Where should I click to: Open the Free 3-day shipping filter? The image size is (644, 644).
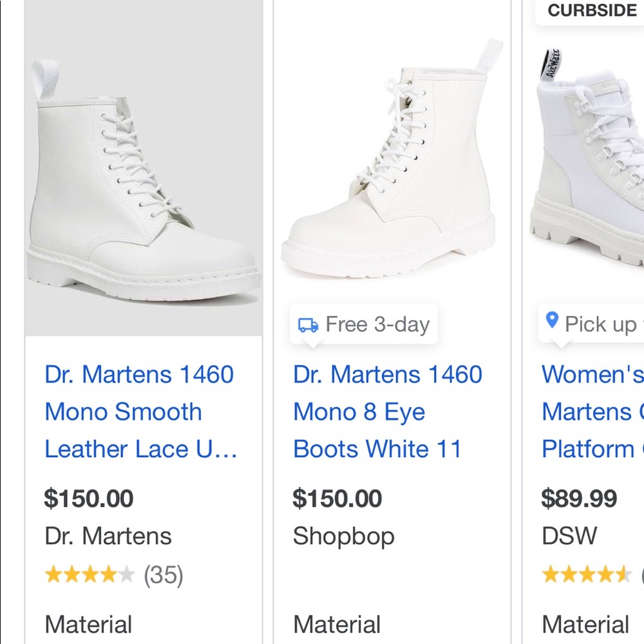click(363, 325)
